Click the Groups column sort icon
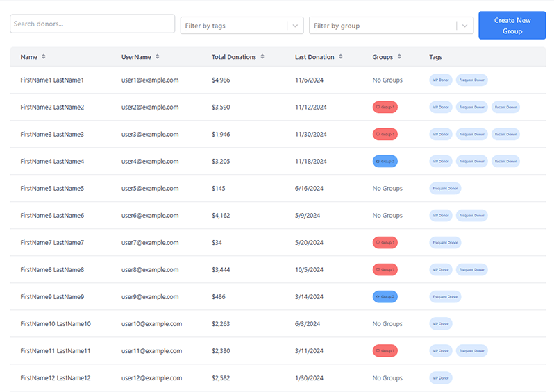 [x=399, y=57]
